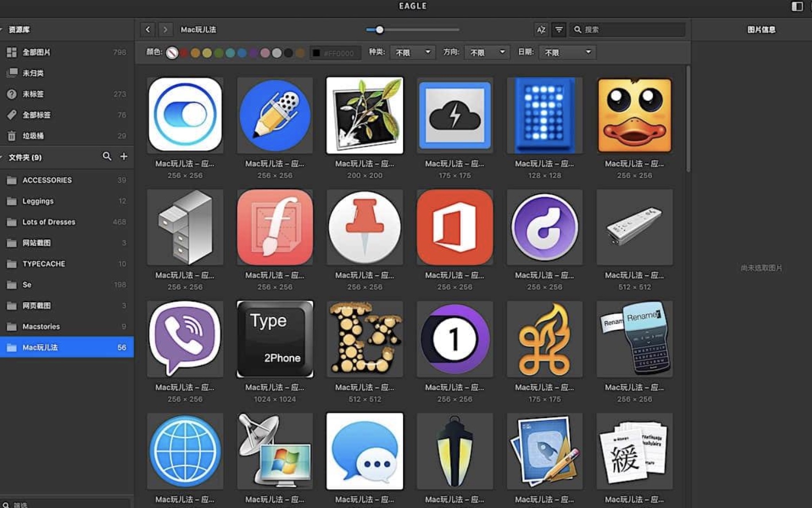Adjust the thumbnail size slider
Viewport: 812px width, 508px height.
(413, 30)
